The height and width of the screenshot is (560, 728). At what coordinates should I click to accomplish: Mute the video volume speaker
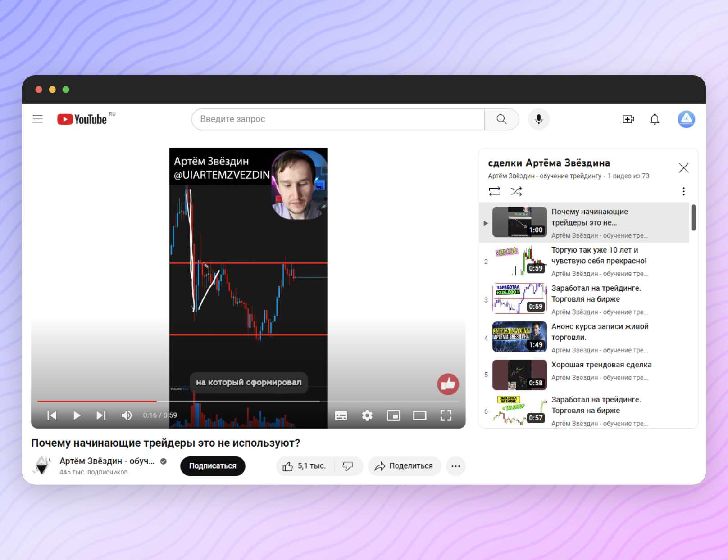[127, 415]
